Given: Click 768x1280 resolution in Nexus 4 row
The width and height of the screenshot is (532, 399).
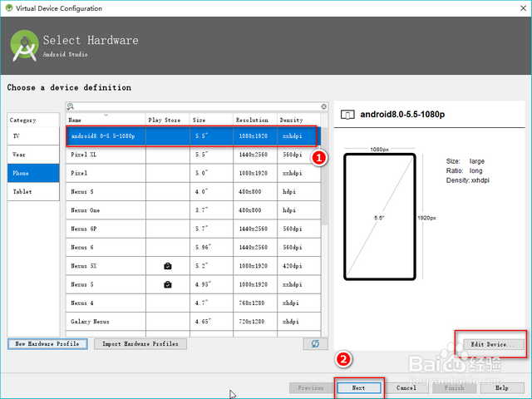Looking at the screenshot, I should [x=251, y=303].
